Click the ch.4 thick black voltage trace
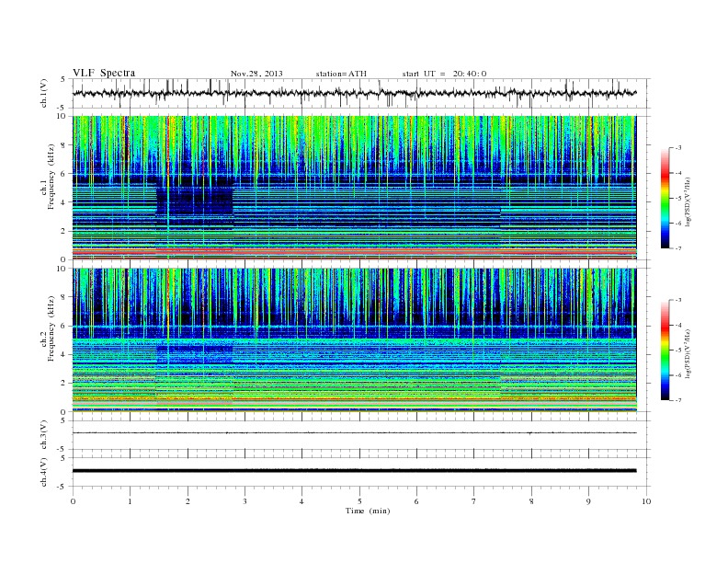This screenshot has width=728, height=563. click(355, 471)
